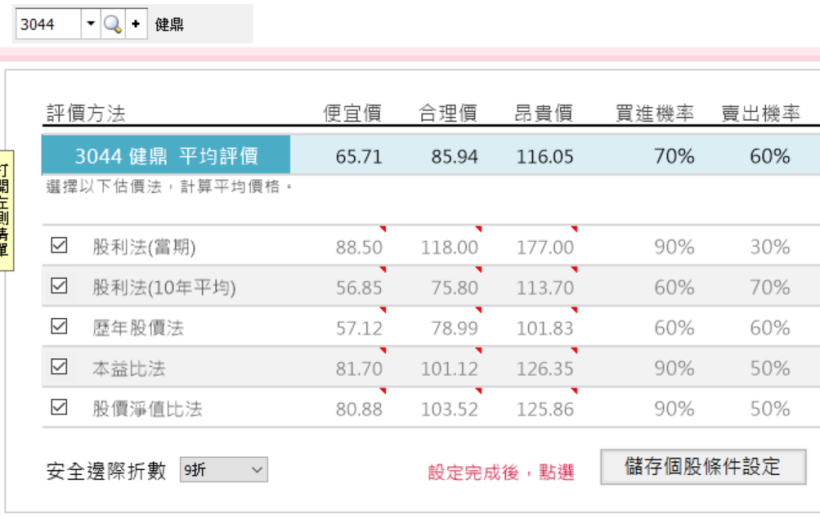This screenshot has height=524, width=820.
Task: Select the 買進機率 column header
Action: click(654, 113)
